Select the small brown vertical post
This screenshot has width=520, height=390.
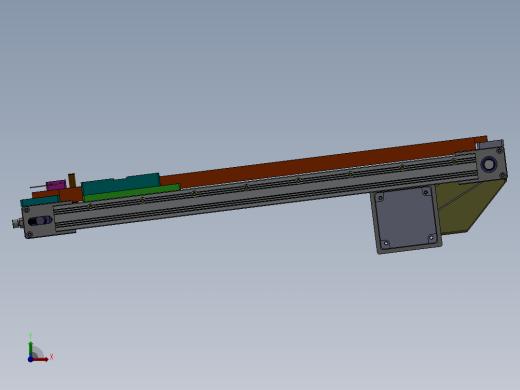pyautogui.click(x=72, y=180)
